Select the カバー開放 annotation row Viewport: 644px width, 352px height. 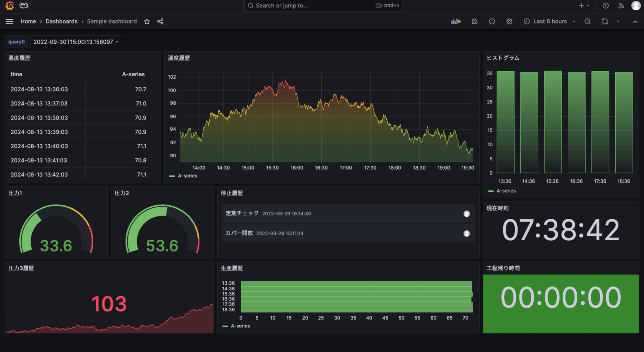coord(348,233)
